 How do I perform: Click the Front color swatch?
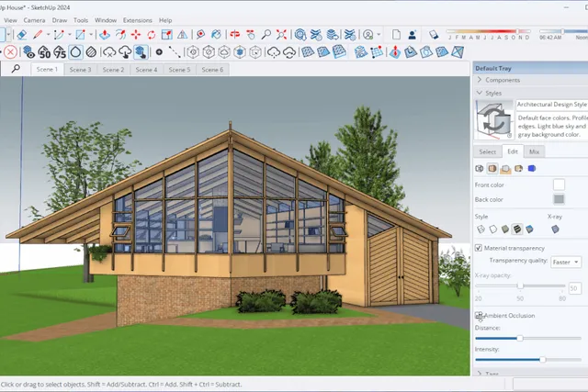coord(559,185)
